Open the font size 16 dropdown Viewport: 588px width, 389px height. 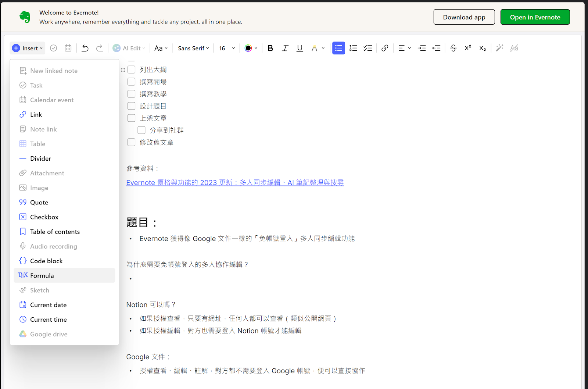[227, 48]
